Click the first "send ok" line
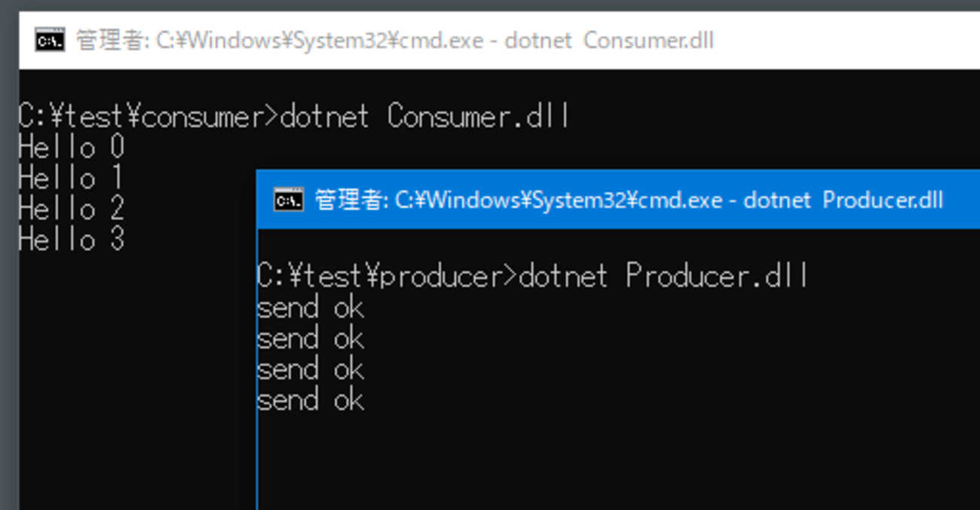This screenshot has width=980, height=510. coord(311,307)
